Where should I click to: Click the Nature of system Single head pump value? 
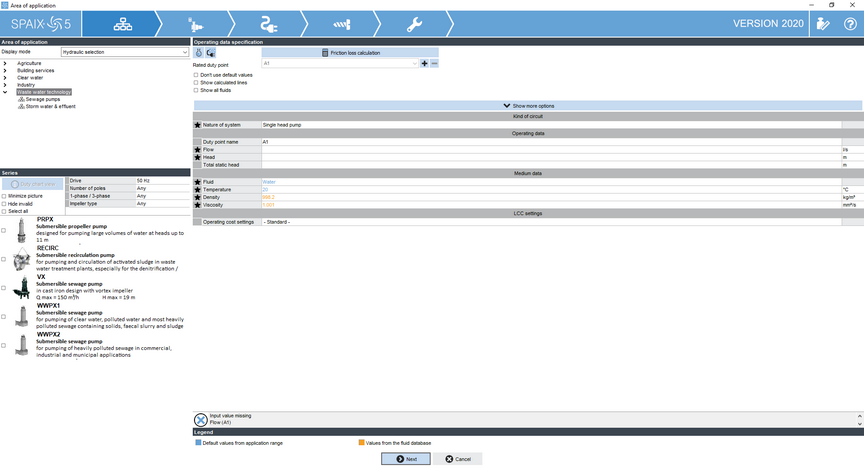(551, 125)
